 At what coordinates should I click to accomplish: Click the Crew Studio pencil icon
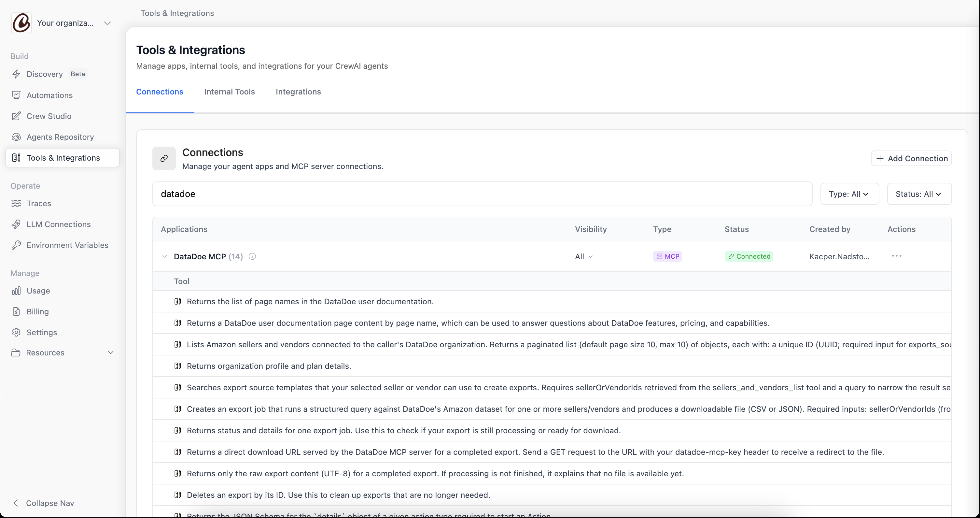coord(16,116)
